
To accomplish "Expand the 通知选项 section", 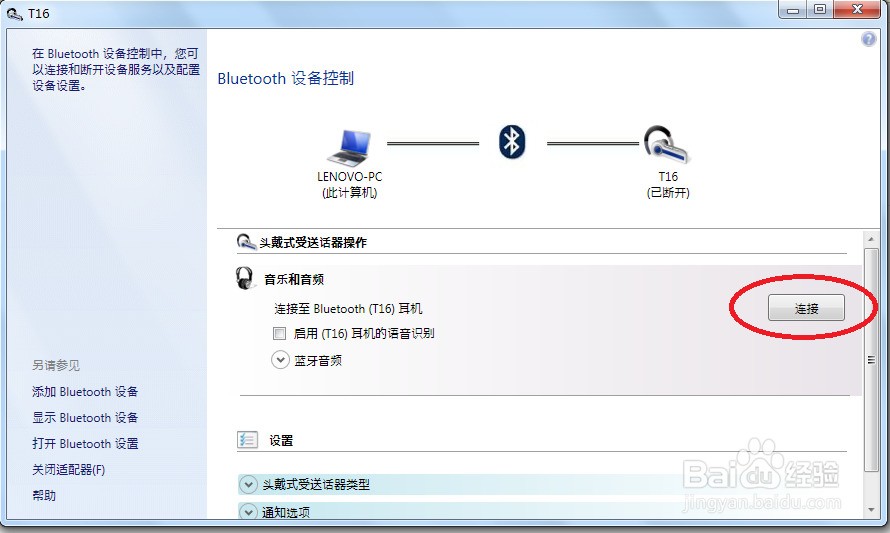I will [x=248, y=511].
